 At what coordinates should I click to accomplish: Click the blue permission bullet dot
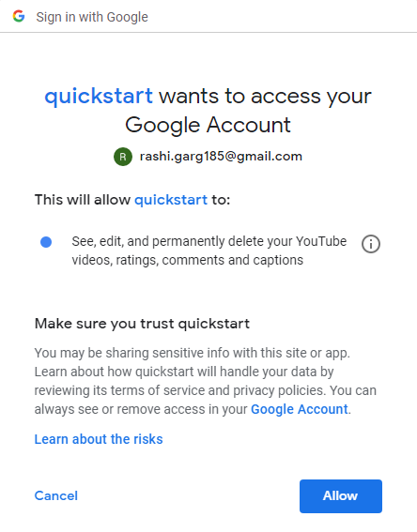(x=46, y=242)
